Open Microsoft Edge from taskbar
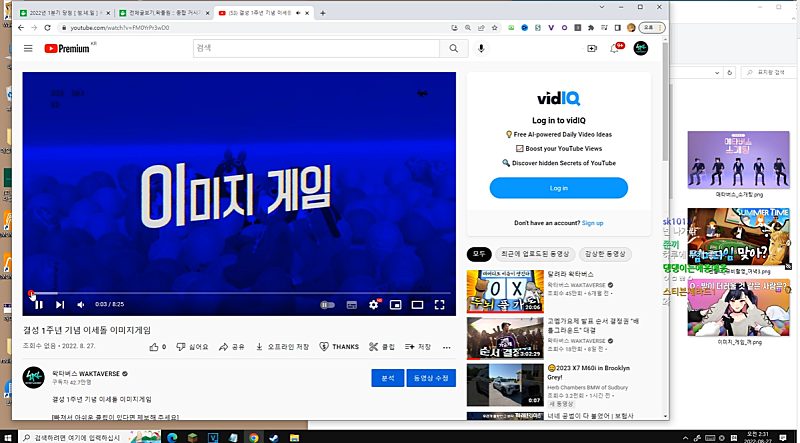This screenshot has width=800, height=443. coord(172,437)
